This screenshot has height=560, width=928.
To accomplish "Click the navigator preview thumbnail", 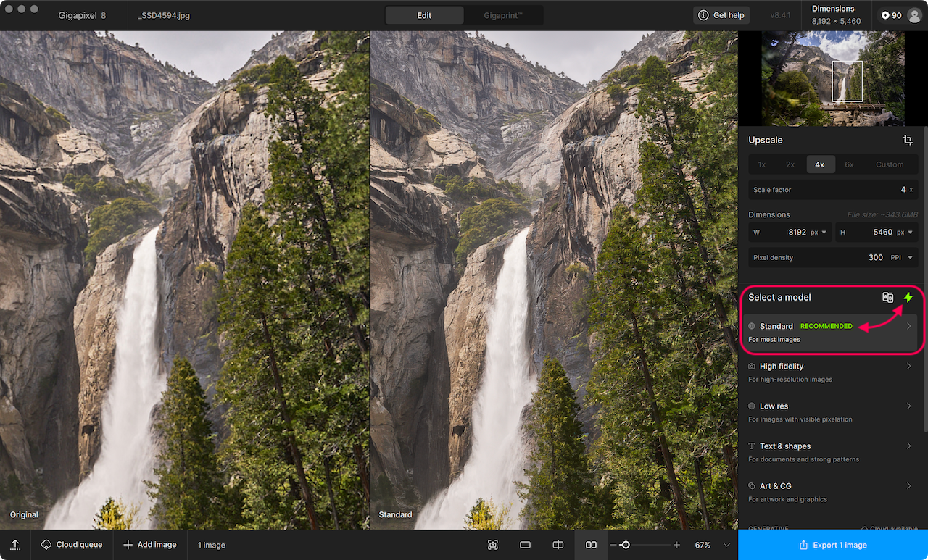I will coord(833,78).
